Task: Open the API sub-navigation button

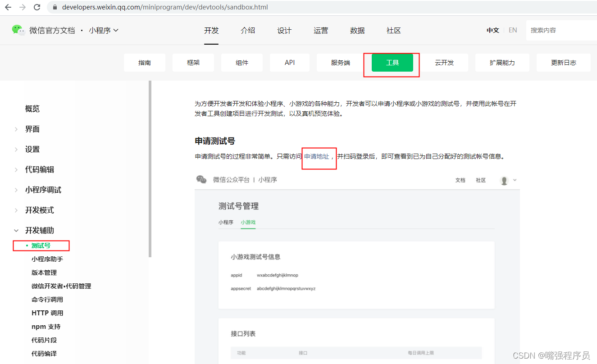Action: 290,63
